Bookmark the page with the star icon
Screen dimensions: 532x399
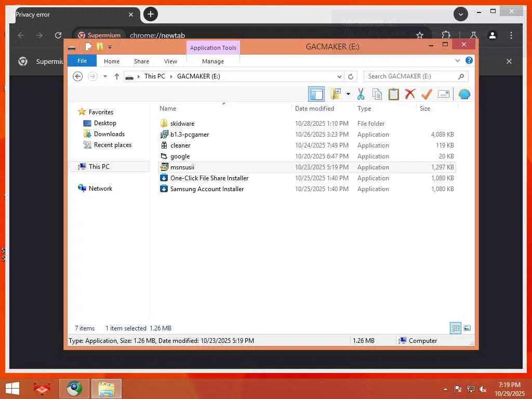point(420,35)
